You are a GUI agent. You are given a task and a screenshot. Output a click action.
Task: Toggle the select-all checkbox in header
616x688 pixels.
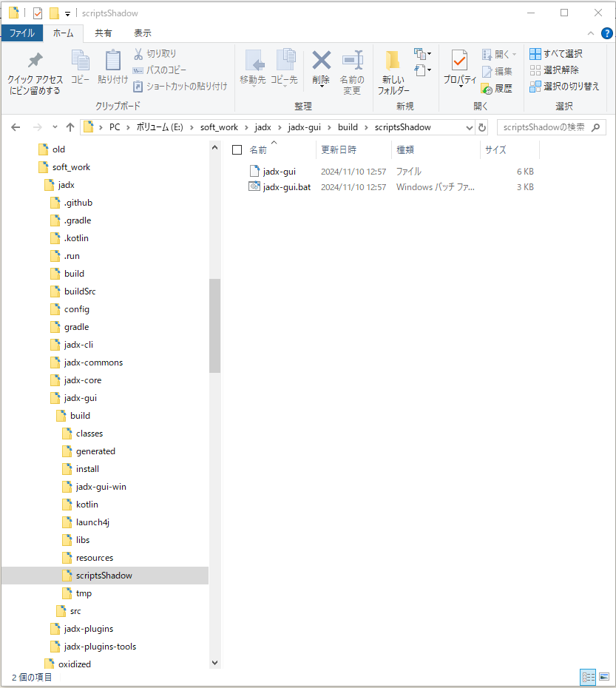click(237, 150)
